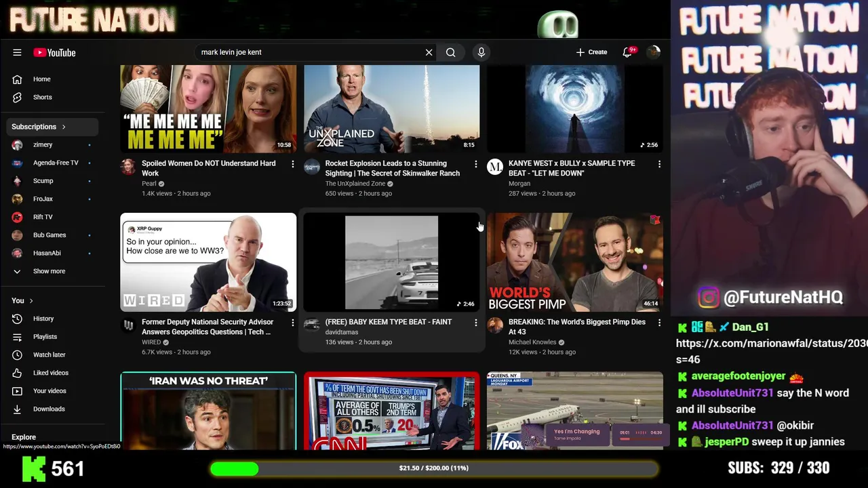The width and height of the screenshot is (868, 488).
Task: Click Michael Knowles channel avatar
Action: tap(495, 325)
